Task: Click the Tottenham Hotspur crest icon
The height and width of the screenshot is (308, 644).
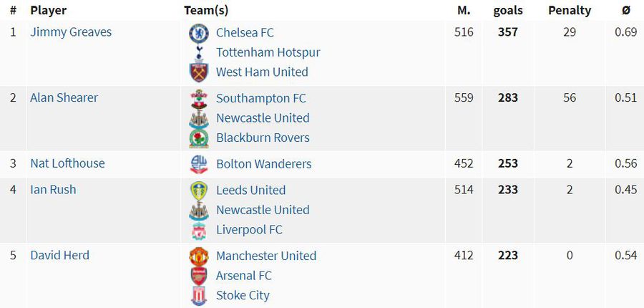Action: pos(199,52)
